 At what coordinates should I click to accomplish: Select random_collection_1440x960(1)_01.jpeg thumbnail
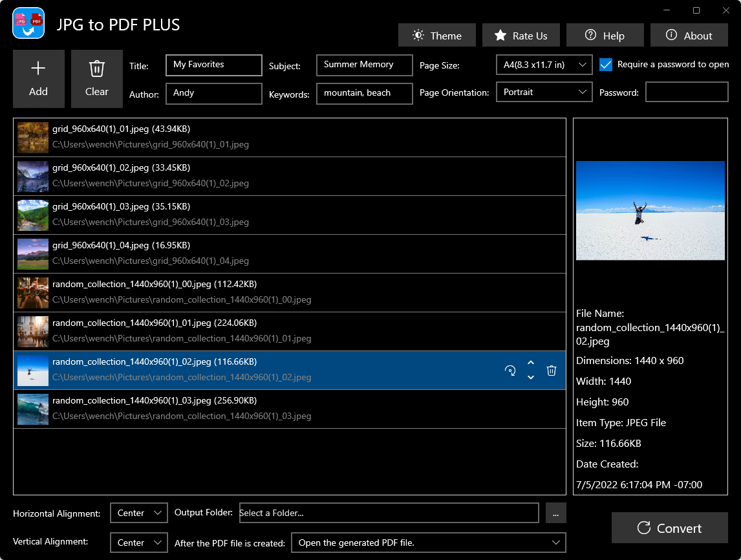[33, 331]
